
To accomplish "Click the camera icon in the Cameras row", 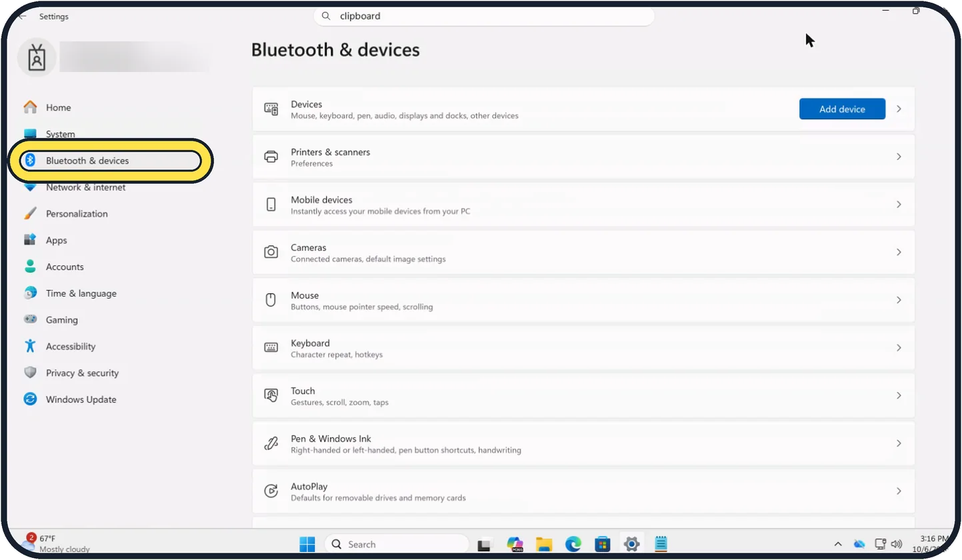I will (271, 252).
